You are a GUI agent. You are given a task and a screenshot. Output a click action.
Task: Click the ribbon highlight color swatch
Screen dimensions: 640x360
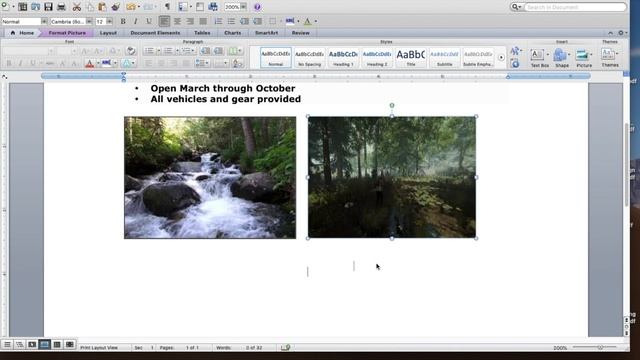tap(106, 63)
